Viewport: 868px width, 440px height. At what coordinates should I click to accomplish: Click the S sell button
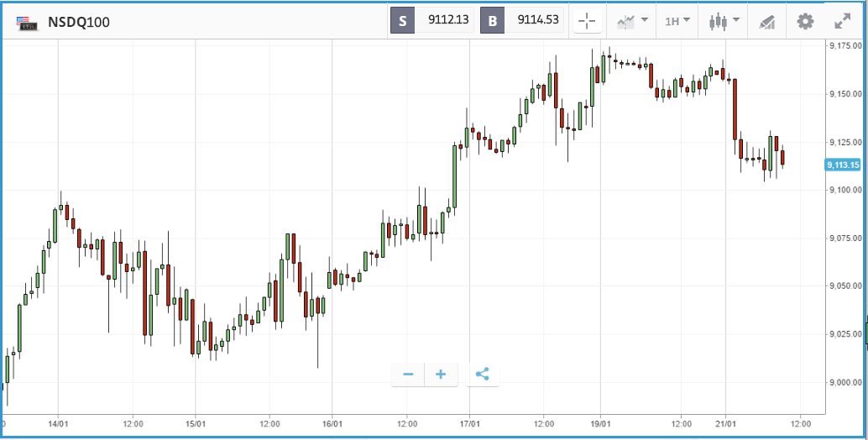click(402, 21)
